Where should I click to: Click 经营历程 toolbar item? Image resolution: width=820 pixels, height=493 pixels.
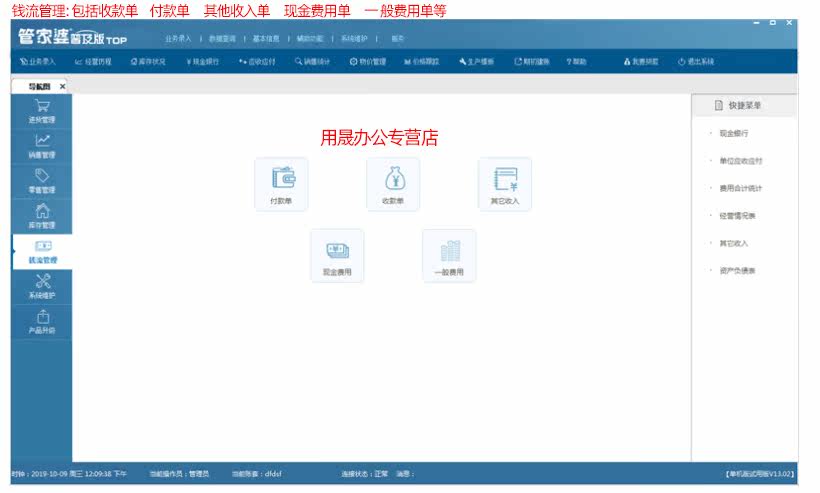point(93,62)
